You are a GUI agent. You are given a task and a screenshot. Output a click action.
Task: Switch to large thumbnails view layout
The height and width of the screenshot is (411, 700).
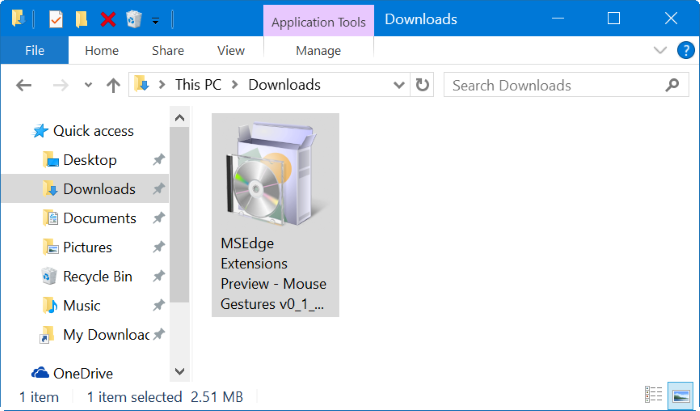tap(679, 396)
